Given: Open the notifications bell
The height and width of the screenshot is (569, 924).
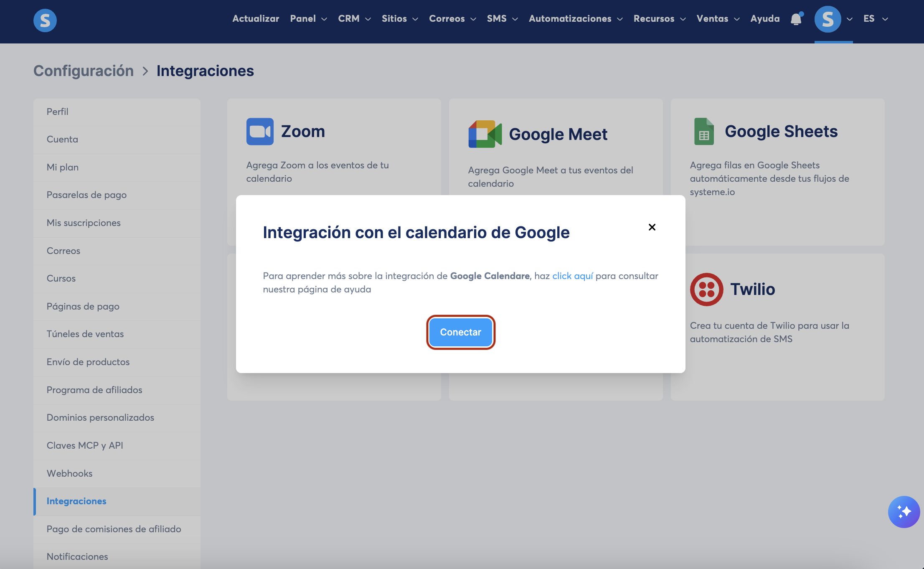Looking at the screenshot, I should (796, 19).
